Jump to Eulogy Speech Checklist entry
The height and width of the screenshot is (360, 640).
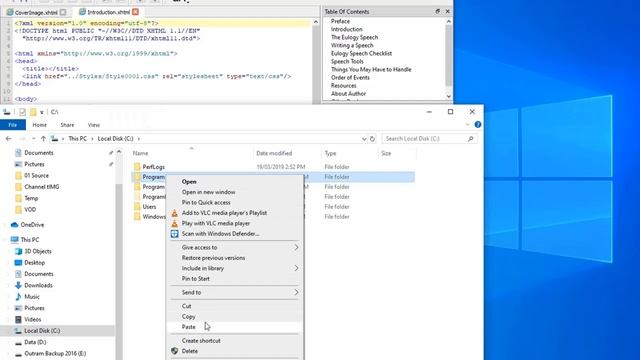[361, 53]
